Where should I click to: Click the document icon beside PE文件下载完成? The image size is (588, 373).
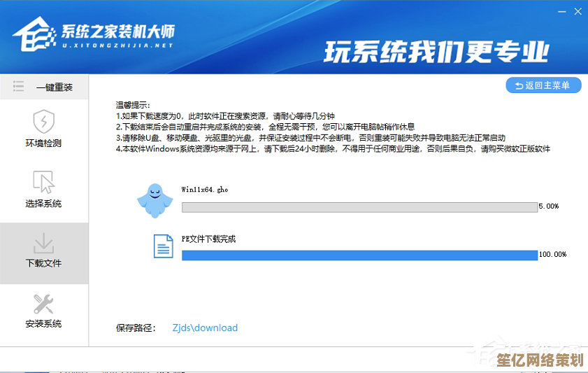click(163, 246)
